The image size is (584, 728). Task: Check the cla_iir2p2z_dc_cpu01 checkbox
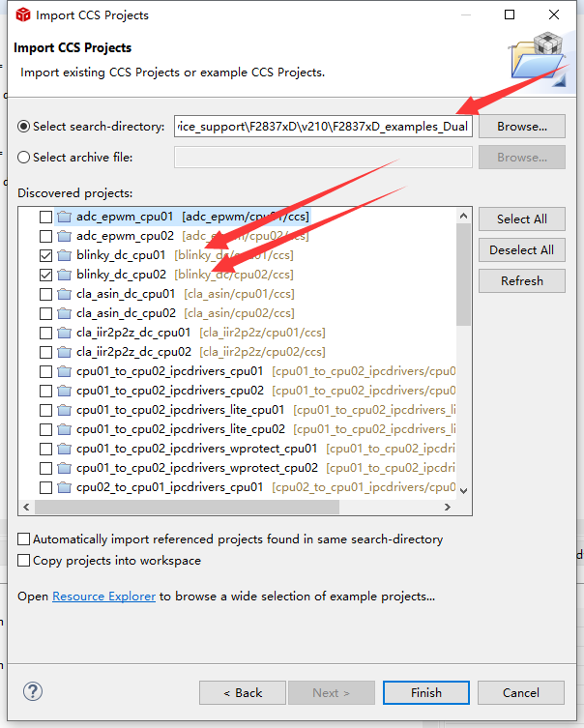point(45,334)
